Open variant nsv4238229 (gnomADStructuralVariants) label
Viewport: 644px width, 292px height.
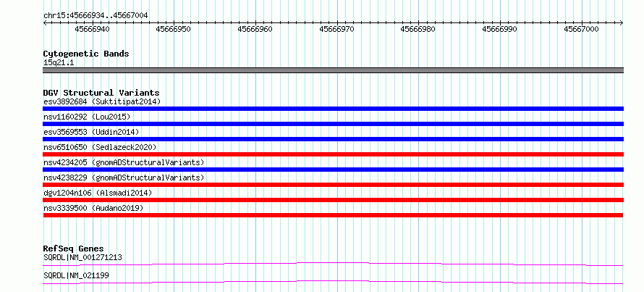[x=124, y=178]
